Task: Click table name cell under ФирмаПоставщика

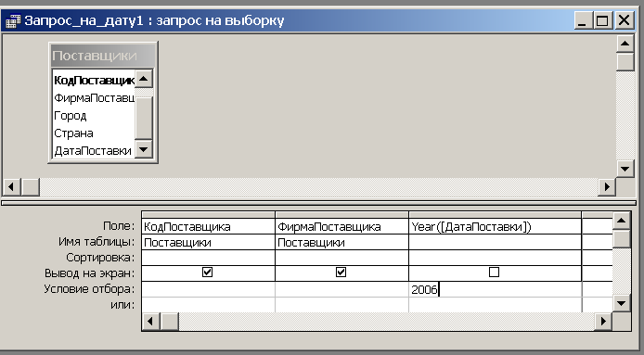Action: pos(341,242)
